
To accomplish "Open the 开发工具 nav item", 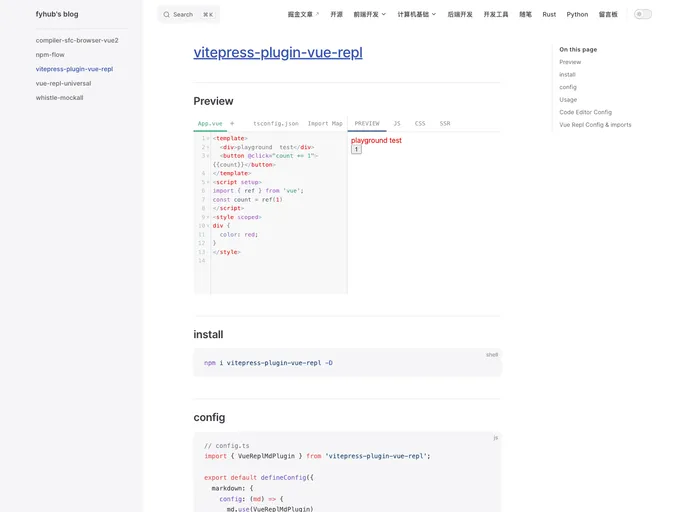I will click(496, 14).
